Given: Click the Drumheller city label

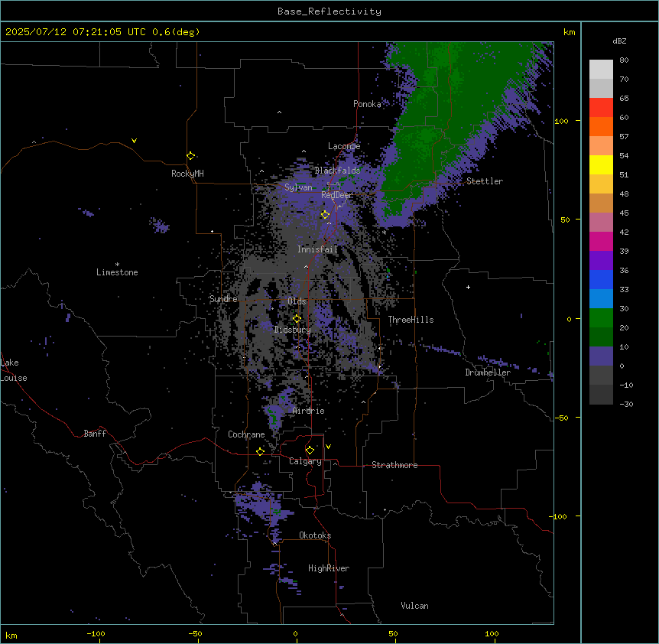Looking at the screenshot, I should pos(488,372).
